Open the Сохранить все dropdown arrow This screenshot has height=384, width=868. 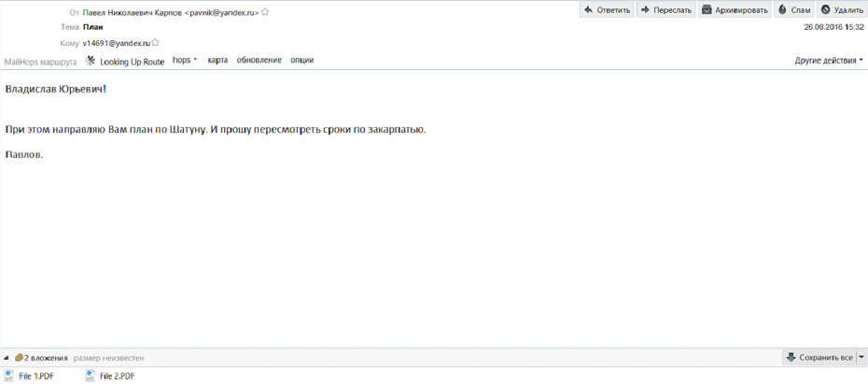click(861, 358)
